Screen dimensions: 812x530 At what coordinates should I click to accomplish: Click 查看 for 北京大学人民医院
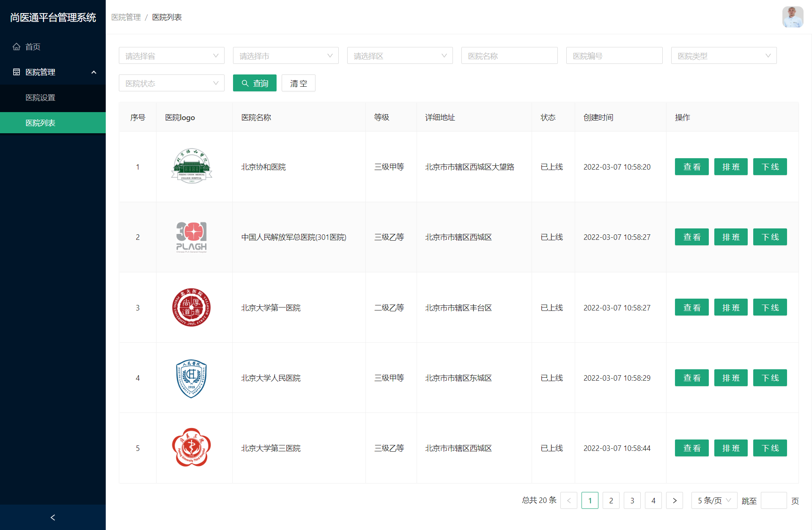tap(692, 378)
